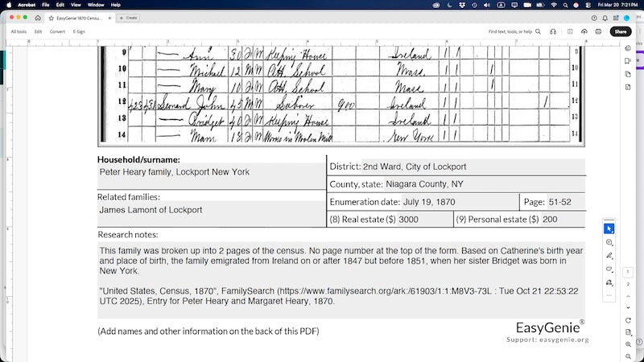Open the E-Sign tool
The height and width of the screenshot is (362, 644).
point(79,31)
